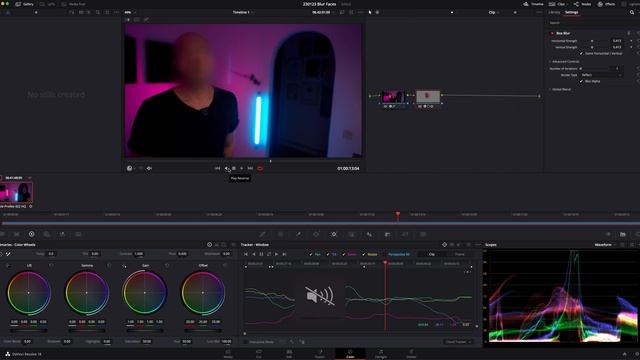Screen dimensions: 640x360
Task: Select the 3D palette icon
Action: click(423, 234)
